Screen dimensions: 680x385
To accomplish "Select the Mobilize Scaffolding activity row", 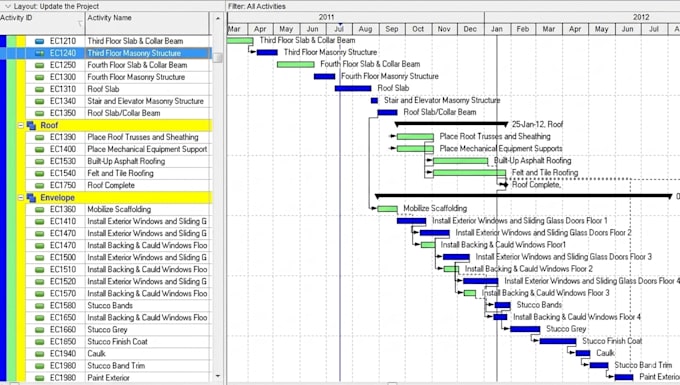I will coord(118,209).
